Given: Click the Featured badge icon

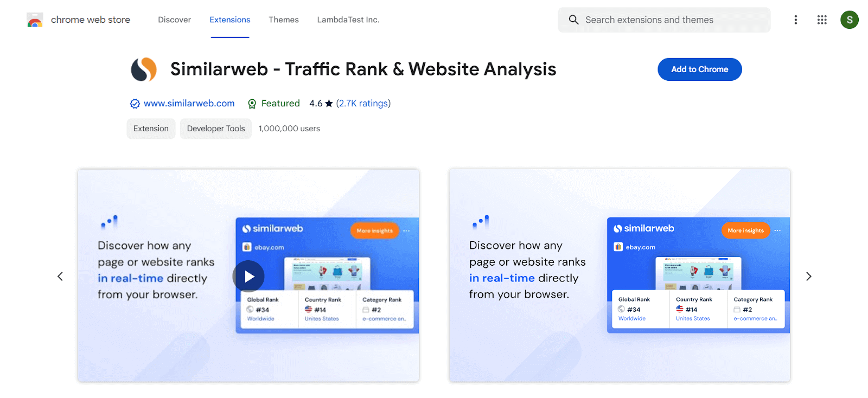Looking at the screenshot, I should (252, 104).
